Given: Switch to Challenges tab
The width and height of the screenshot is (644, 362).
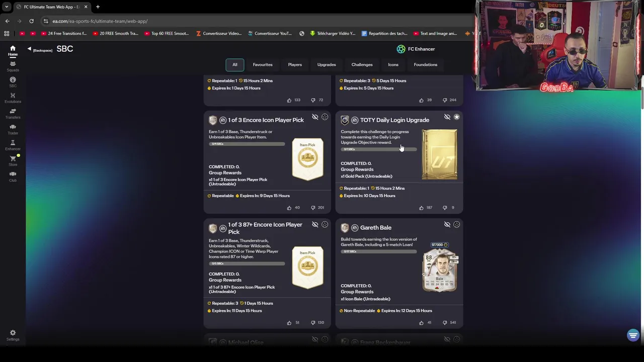Looking at the screenshot, I should click(x=362, y=64).
